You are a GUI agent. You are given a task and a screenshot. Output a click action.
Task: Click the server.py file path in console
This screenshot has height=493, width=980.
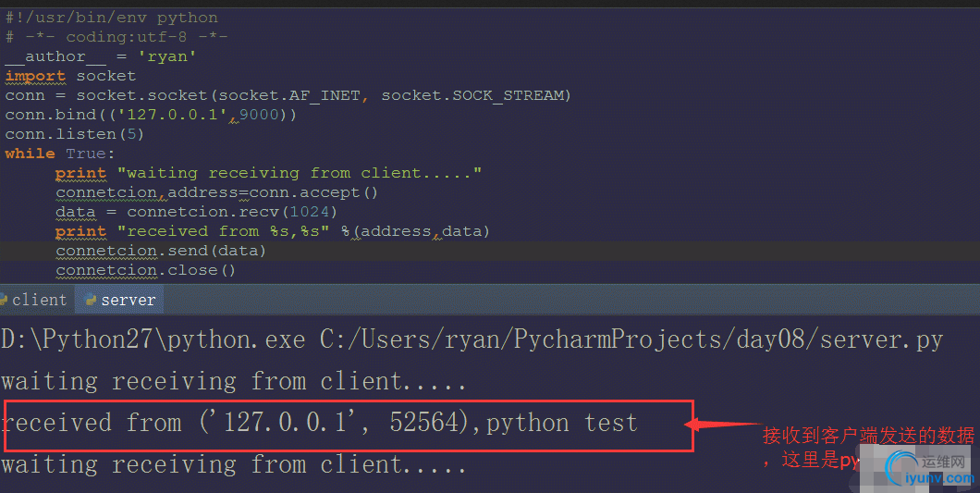(631, 339)
